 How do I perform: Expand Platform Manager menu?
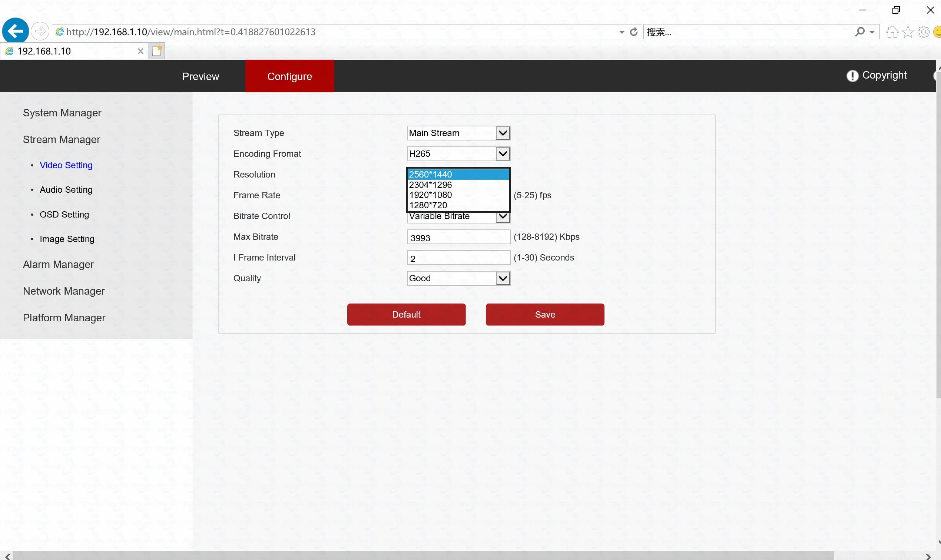[64, 318]
